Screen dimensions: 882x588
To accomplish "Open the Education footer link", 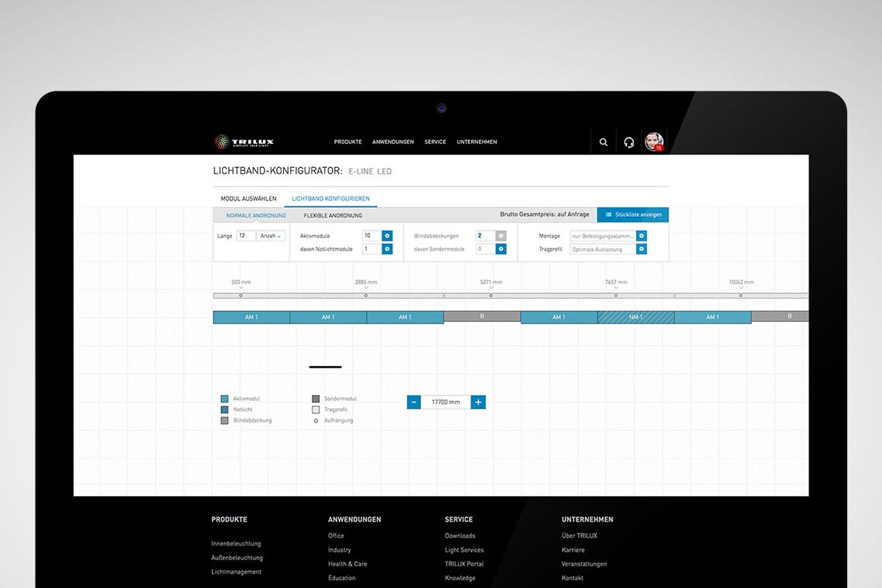I will (341, 578).
